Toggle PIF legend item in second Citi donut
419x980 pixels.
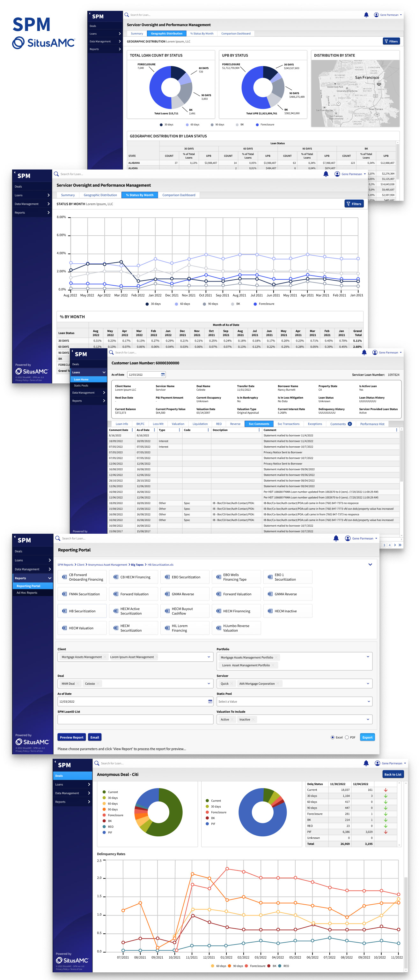[x=210, y=824]
